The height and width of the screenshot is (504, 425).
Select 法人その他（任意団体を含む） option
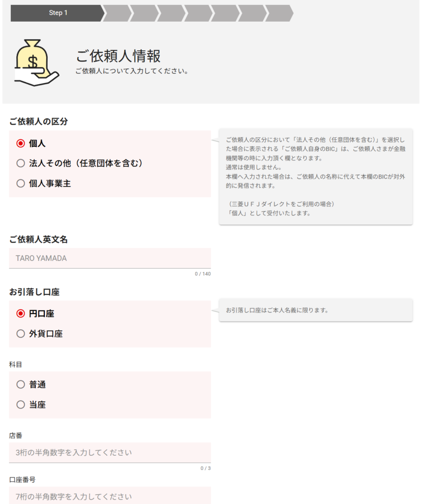[21, 163]
